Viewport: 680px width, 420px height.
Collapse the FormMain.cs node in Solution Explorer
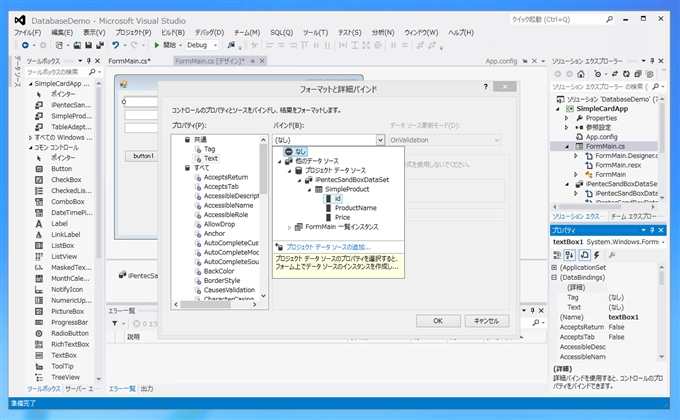click(566, 147)
